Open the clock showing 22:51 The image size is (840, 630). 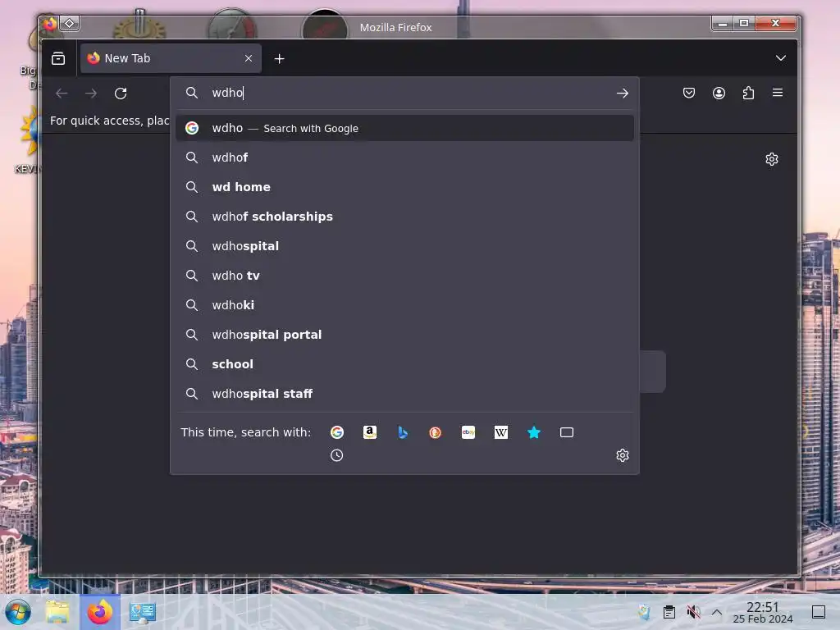tap(762, 612)
